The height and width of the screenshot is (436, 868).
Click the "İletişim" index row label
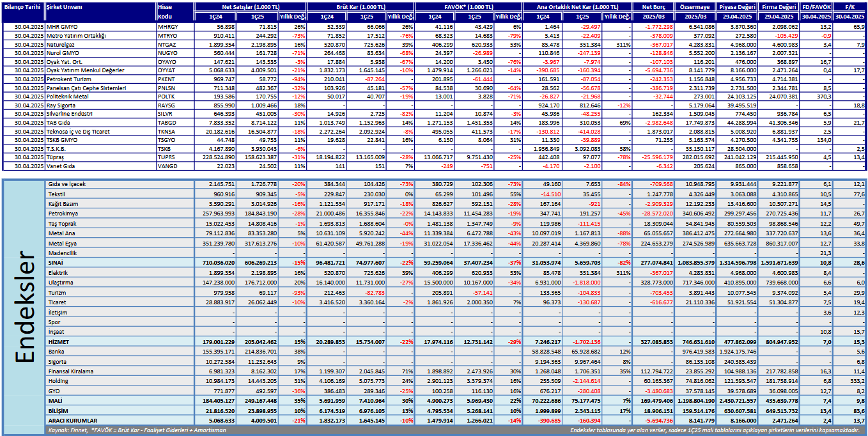tap(58, 312)
